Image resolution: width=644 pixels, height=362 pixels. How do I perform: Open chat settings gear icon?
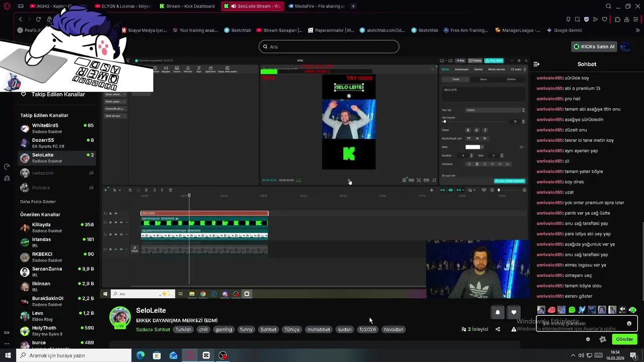coord(588,339)
